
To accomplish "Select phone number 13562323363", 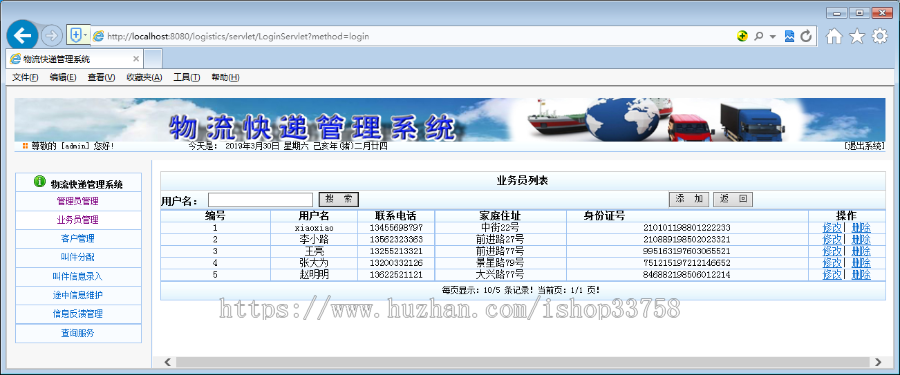I will point(396,239).
